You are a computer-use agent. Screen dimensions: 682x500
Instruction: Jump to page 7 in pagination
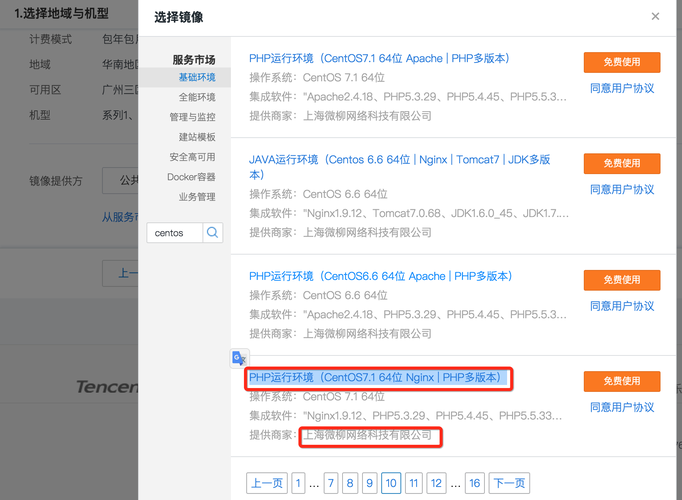[x=331, y=483]
